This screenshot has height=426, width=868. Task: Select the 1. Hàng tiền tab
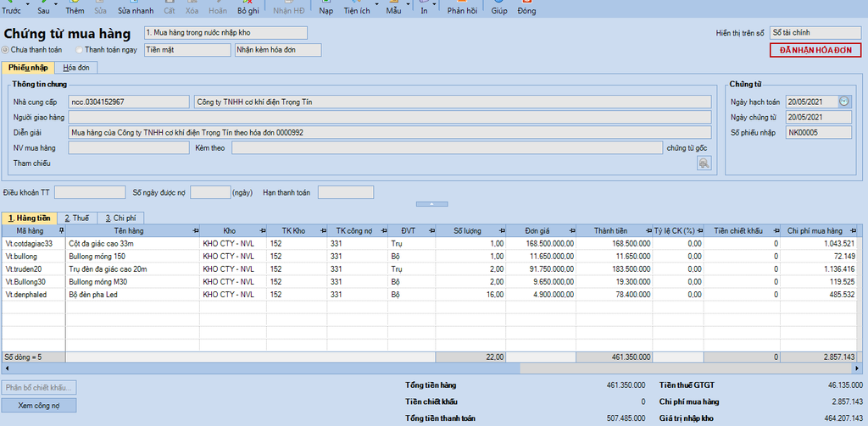29,218
